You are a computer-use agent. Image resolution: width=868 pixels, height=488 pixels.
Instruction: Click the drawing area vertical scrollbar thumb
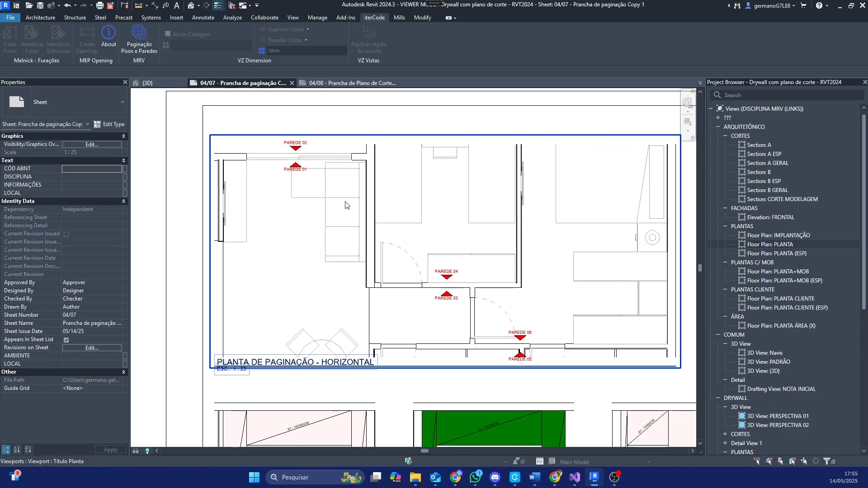(700, 267)
